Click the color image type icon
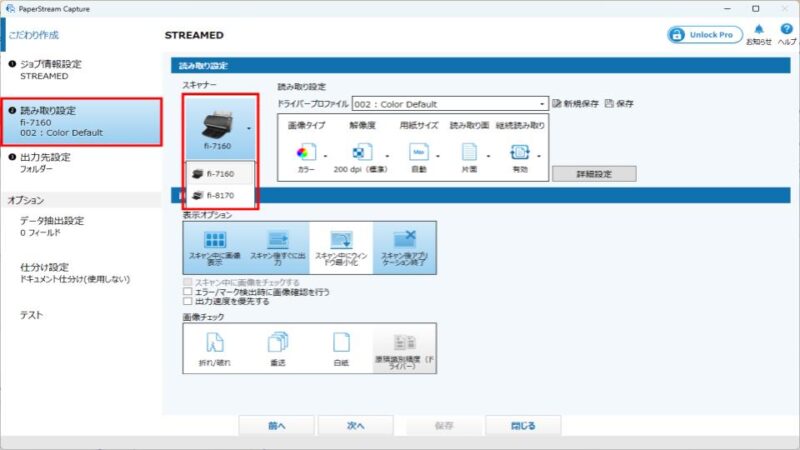Image resolution: width=800 pixels, height=450 pixels. click(306, 152)
